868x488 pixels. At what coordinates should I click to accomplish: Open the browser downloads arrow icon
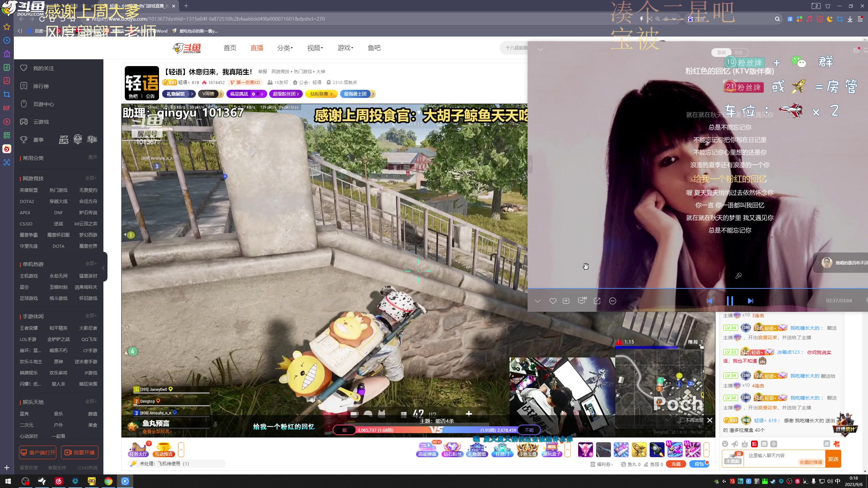(x=850, y=19)
